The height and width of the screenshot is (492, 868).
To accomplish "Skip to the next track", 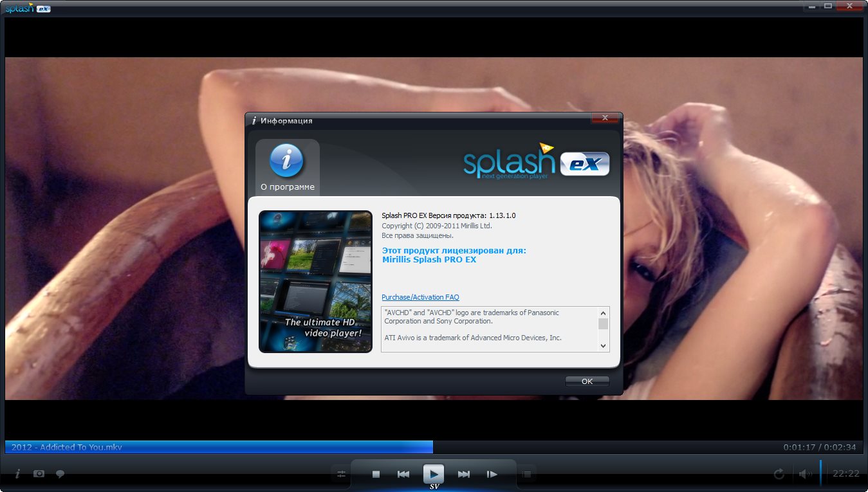I will (464, 475).
